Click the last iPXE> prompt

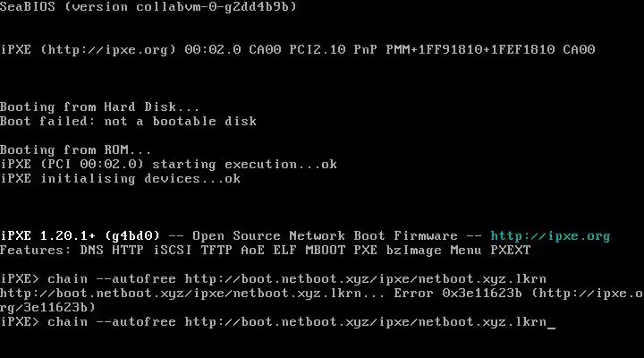pyautogui.click(x=20, y=322)
